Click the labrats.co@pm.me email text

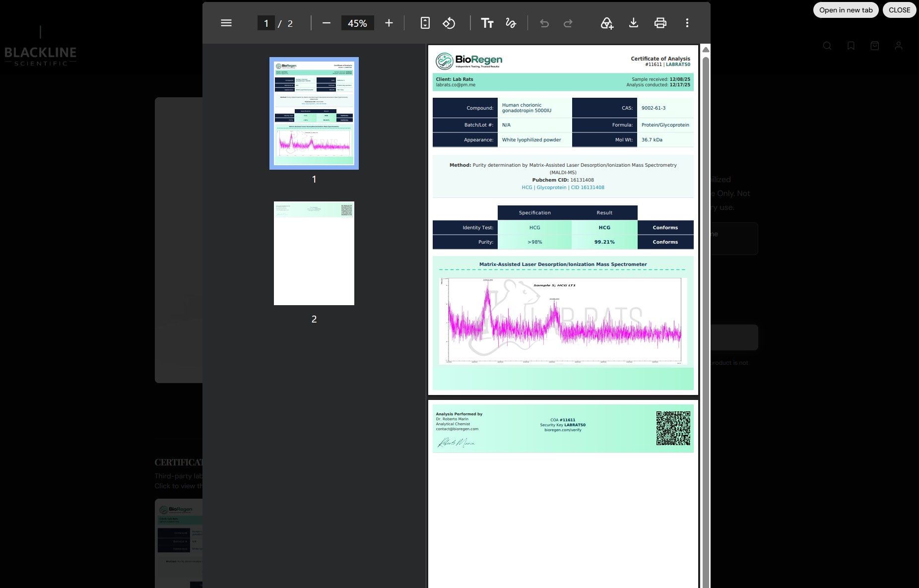coord(456,85)
